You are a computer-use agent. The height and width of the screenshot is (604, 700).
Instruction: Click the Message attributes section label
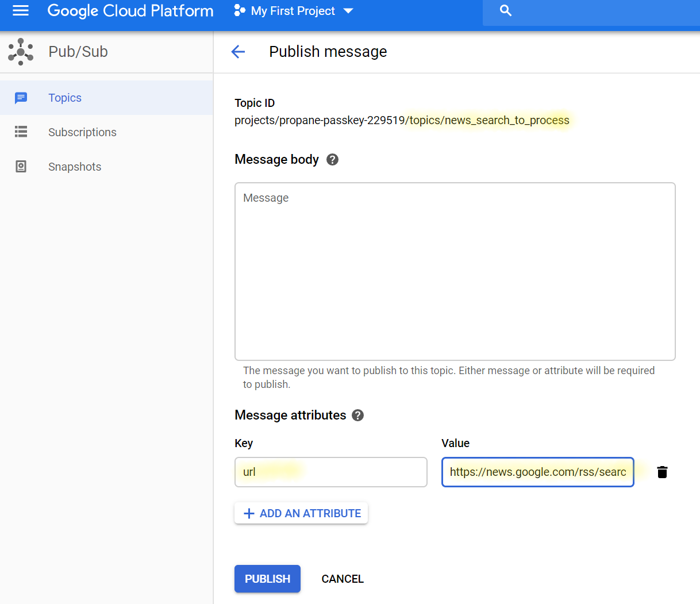[x=290, y=415]
